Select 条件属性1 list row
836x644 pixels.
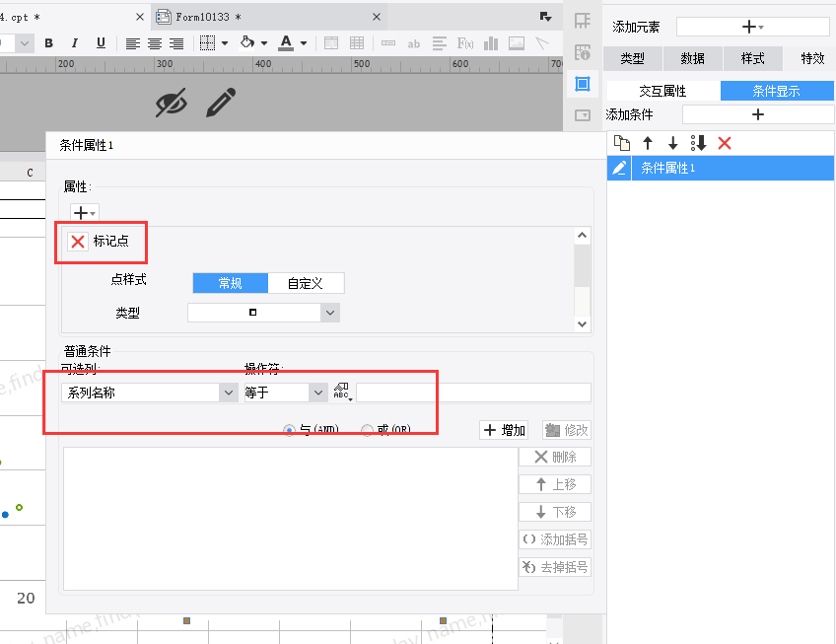coord(721,168)
